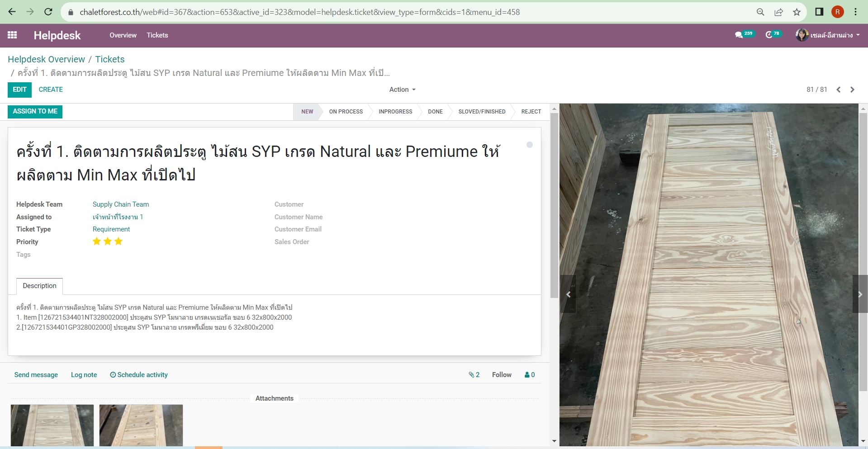Open the Supply Chain Team link
The width and height of the screenshot is (868, 449).
point(121,204)
